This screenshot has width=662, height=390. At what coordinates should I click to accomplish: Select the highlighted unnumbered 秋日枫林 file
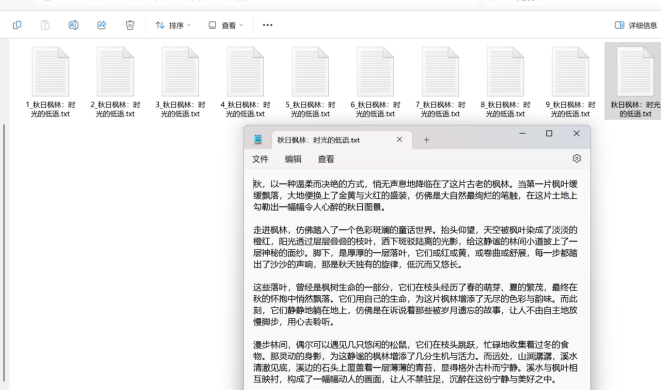point(633,81)
